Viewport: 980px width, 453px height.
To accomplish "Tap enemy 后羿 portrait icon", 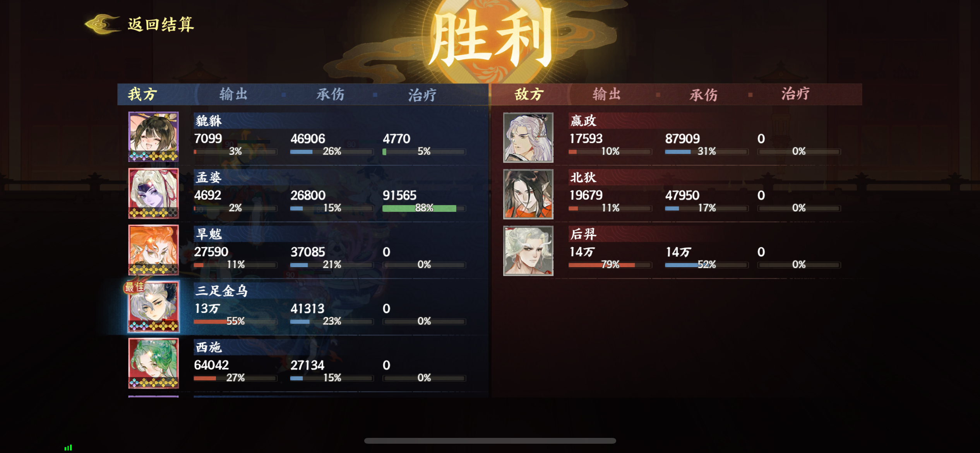I will click(528, 251).
